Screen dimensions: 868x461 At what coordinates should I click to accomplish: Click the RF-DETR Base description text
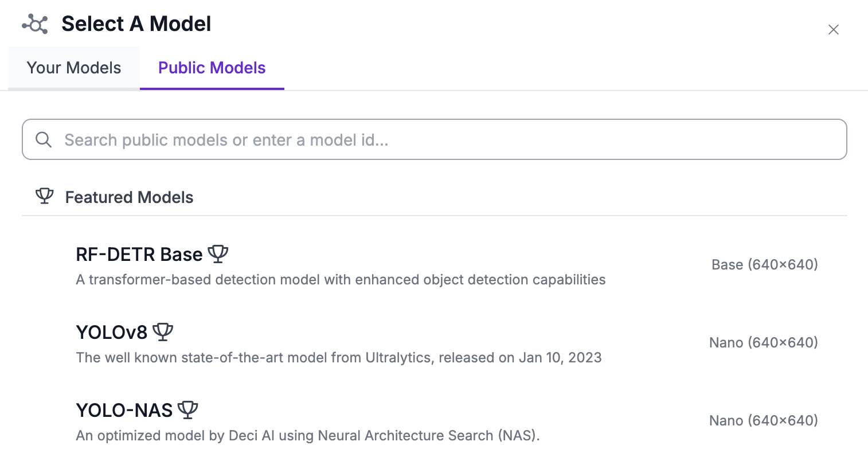[341, 279]
